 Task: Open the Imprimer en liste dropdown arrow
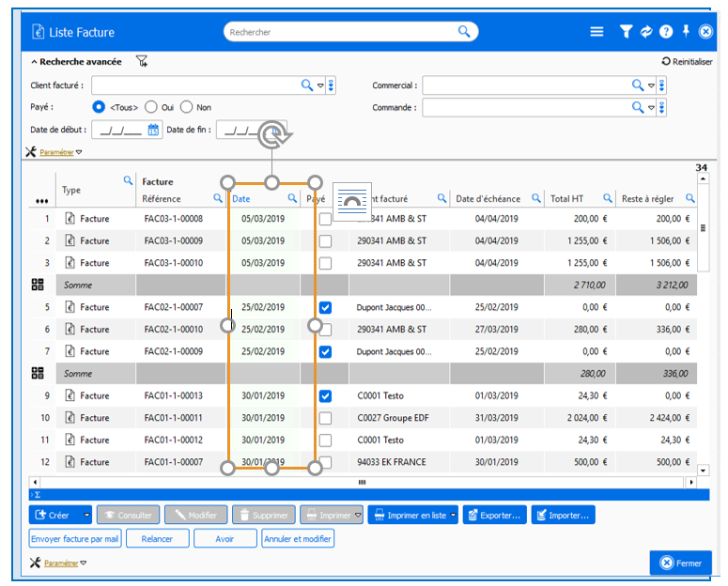[x=453, y=515]
